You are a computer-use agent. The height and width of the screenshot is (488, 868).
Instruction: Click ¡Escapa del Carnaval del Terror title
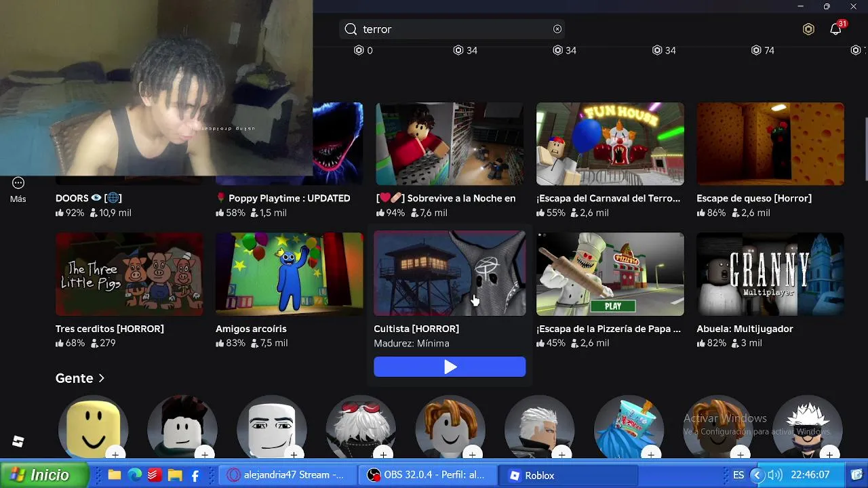coord(608,198)
